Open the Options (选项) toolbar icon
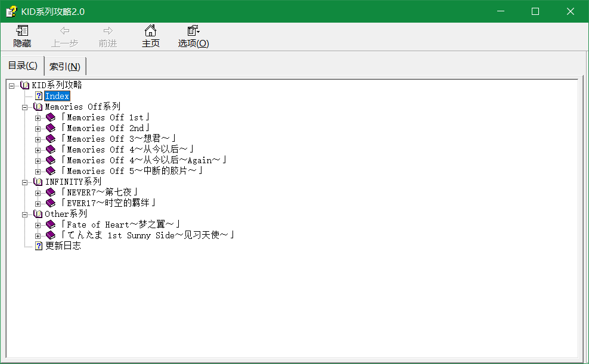Viewport: 589px width, 364px height. tap(192, 35)
